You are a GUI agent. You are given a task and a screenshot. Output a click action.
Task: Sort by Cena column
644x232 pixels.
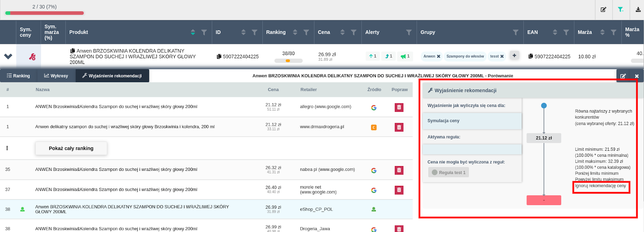(x=343, y=32)
